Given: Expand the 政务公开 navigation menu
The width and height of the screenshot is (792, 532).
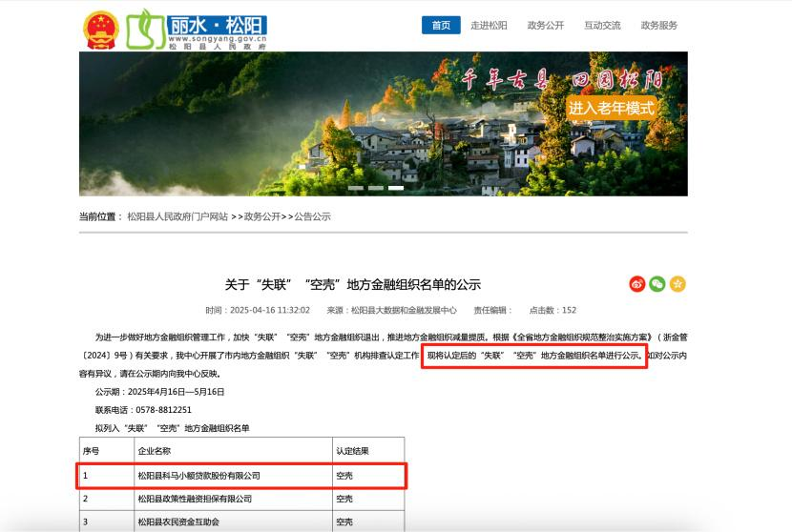Looking at the screenshot, I should click(546, 26).
